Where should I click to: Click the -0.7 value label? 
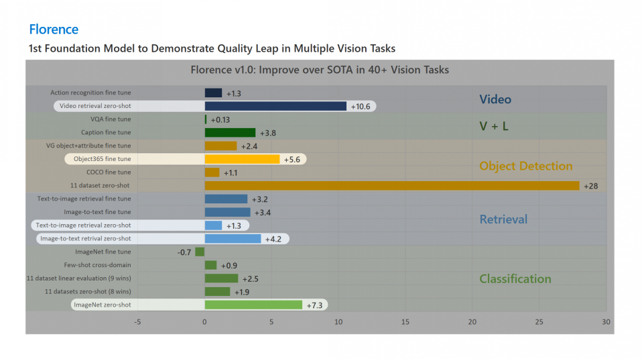tap(184, 252)
